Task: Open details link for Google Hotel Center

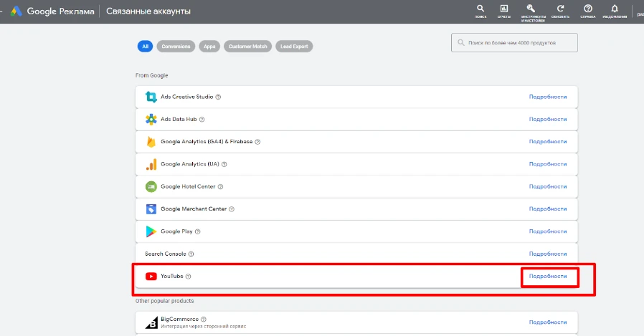Action: (x=548, y=187)
